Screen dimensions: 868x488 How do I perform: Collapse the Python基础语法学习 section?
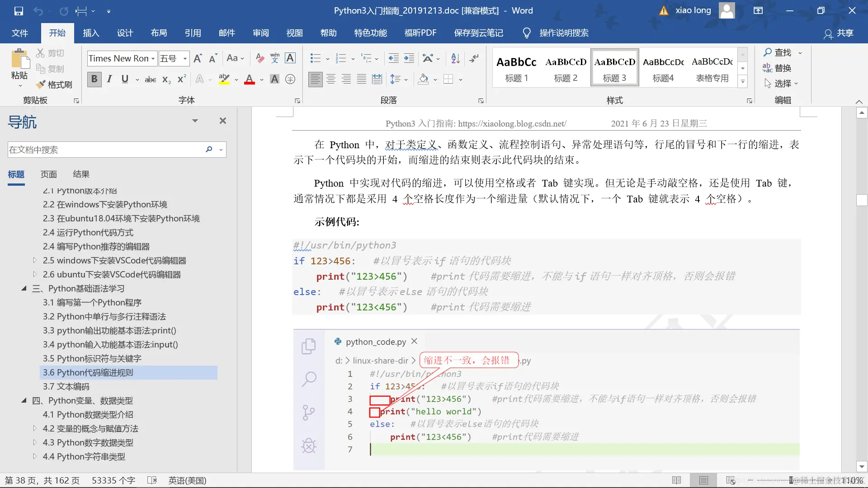(24, 288)
